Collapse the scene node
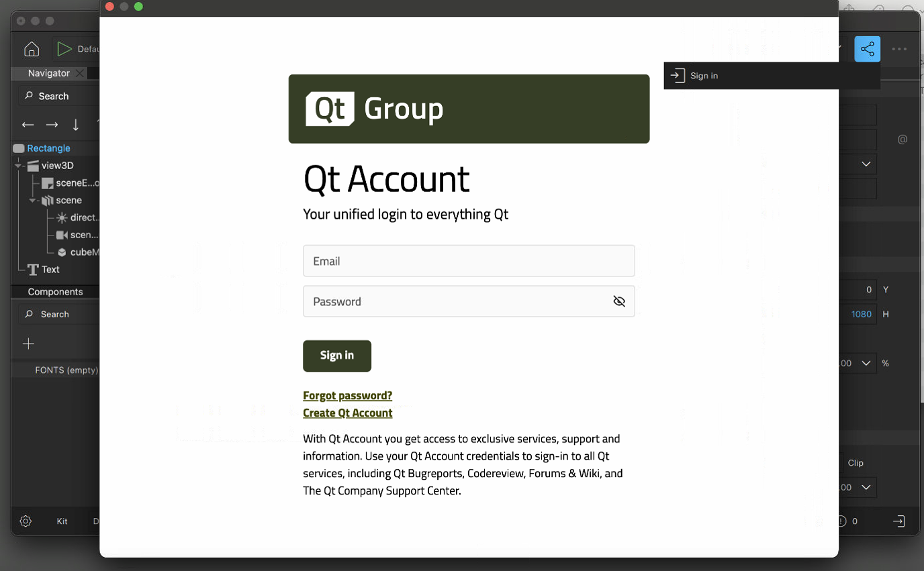 coord(32,201)
